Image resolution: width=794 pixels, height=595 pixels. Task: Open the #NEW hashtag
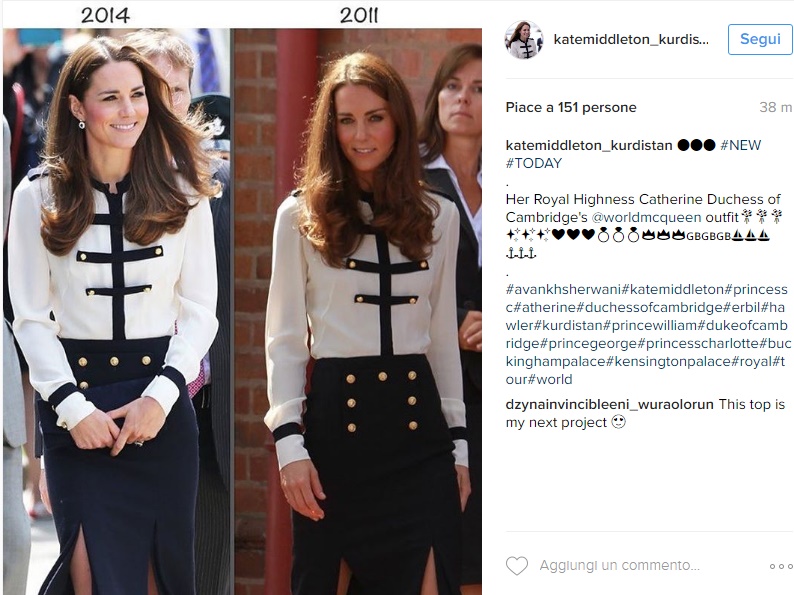pos(740,145)
